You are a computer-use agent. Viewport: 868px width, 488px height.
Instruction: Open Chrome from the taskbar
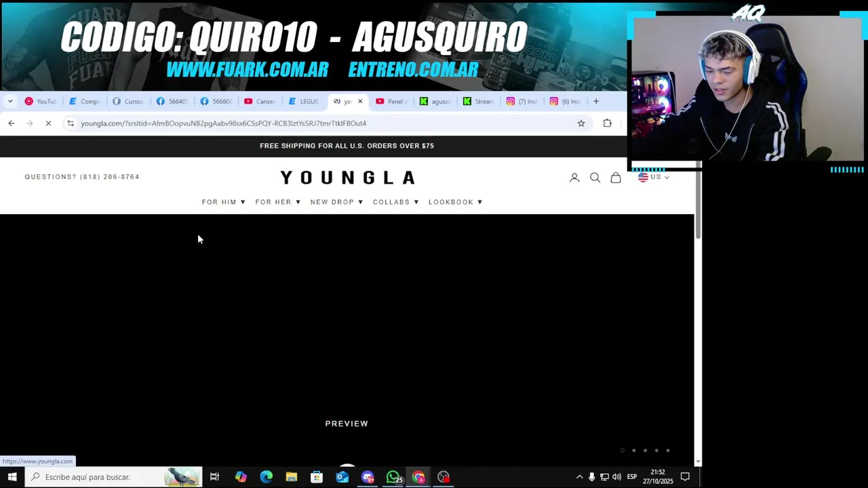coord(418,477)
